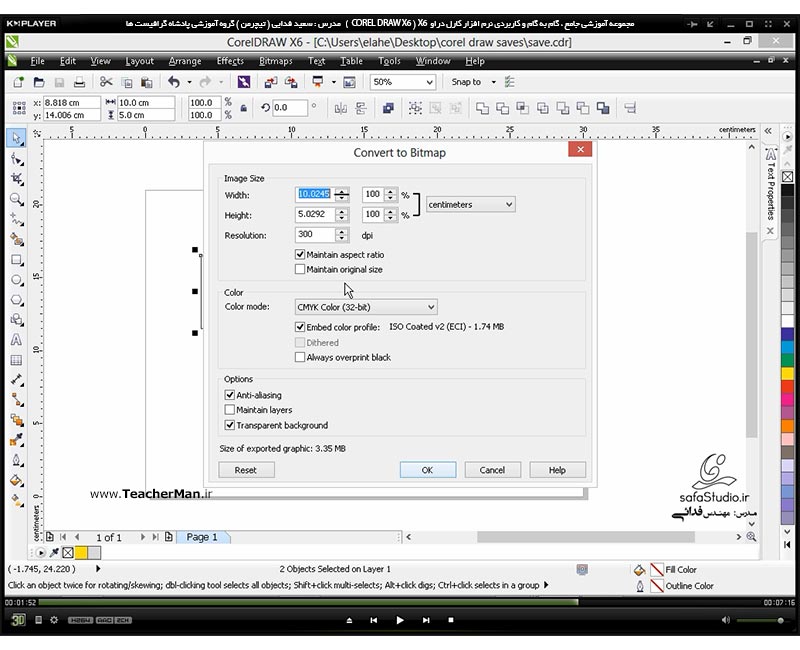Click the KMPlayer volume speaker icon
Screen dimensions: 800x650
pos(726,620)
